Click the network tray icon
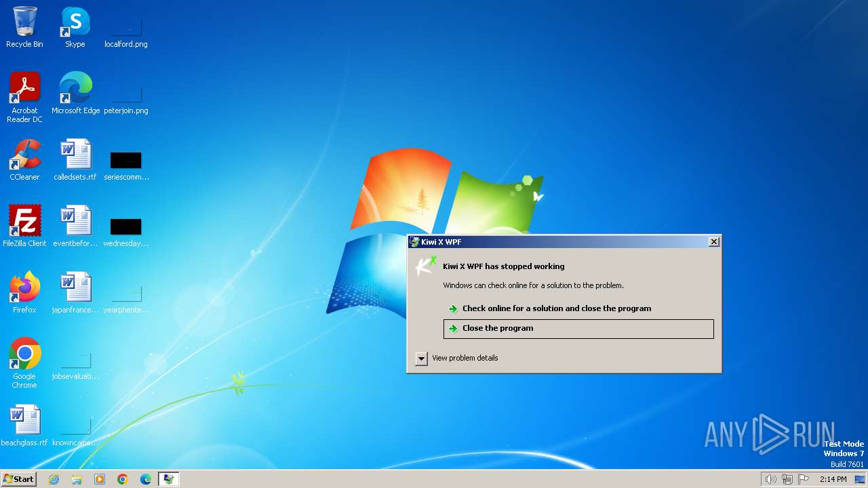The image size is (868, 488). (787, 479)
